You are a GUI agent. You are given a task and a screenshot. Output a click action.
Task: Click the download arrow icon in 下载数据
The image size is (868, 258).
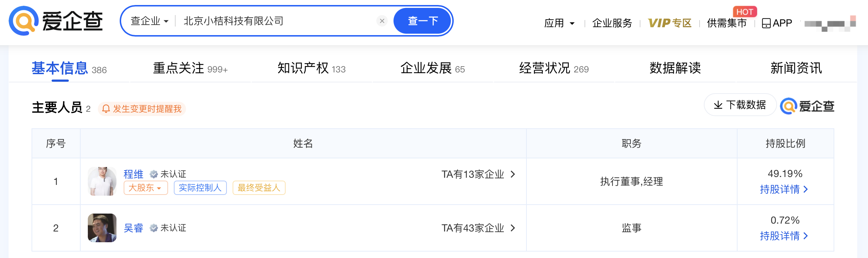click(x=718, y=105)
